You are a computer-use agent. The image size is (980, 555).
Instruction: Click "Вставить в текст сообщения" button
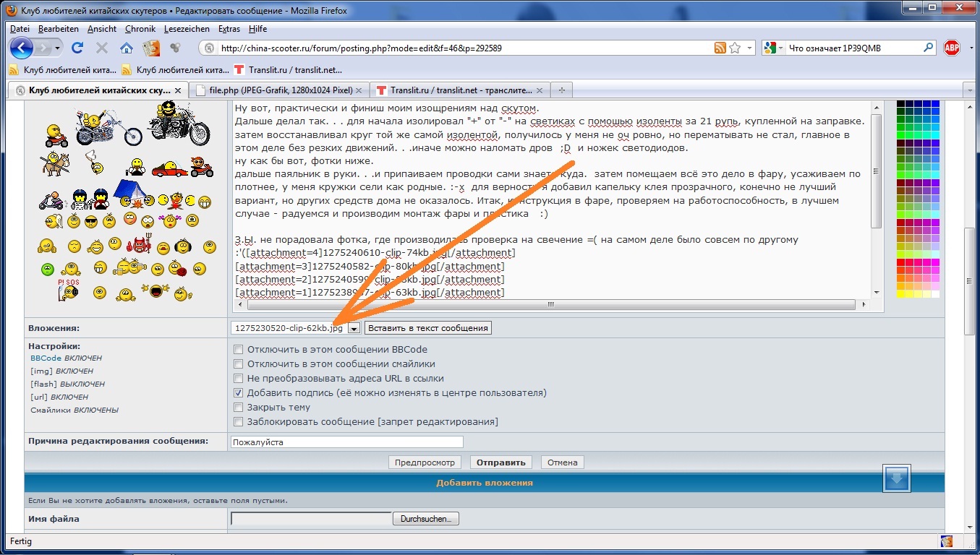(x=427, y=328)
